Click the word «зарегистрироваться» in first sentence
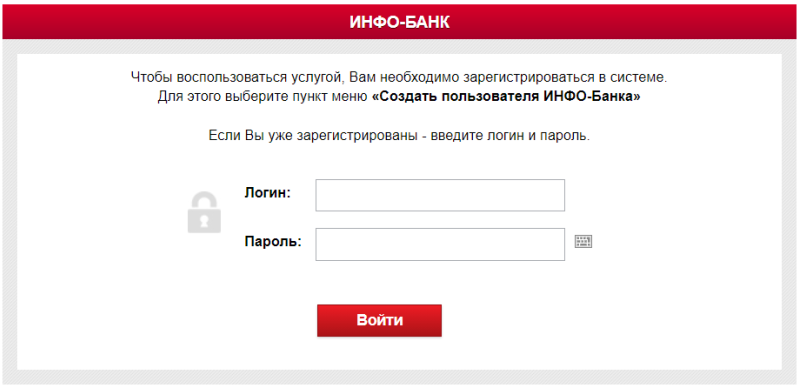This screenshot has width=800, height=388. (530, 78)
